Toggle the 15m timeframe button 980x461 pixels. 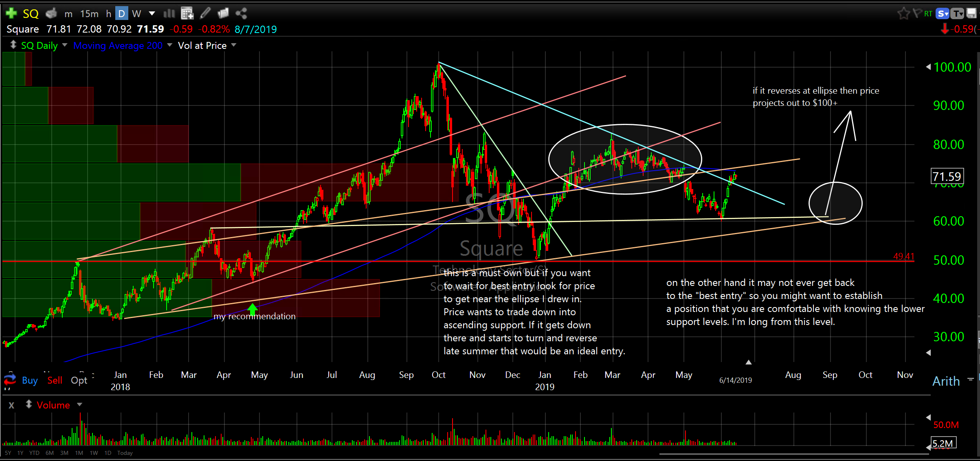(89, 14)
